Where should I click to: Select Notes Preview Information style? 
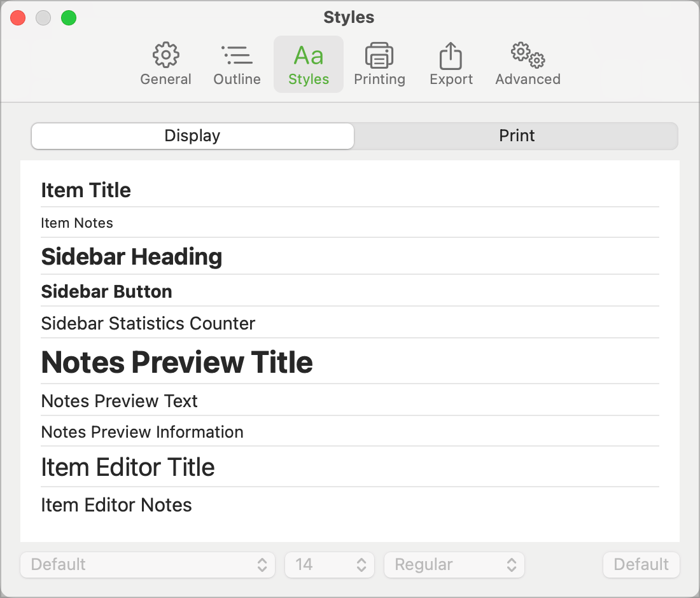coord(350,431)
